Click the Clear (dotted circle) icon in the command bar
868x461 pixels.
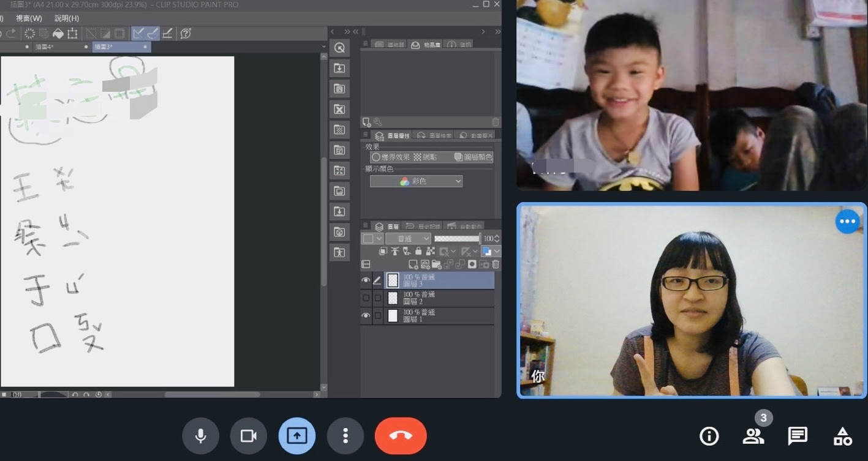29,33
